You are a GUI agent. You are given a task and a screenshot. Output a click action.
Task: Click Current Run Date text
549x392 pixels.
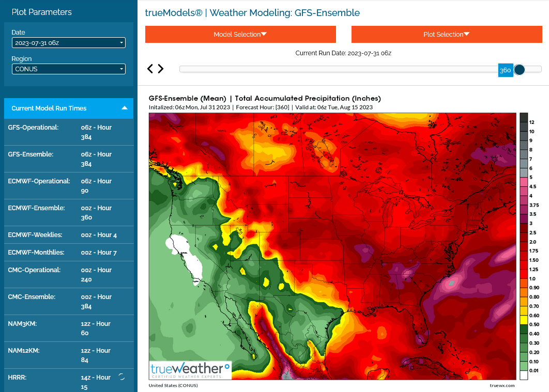click(x=343, y=53)
